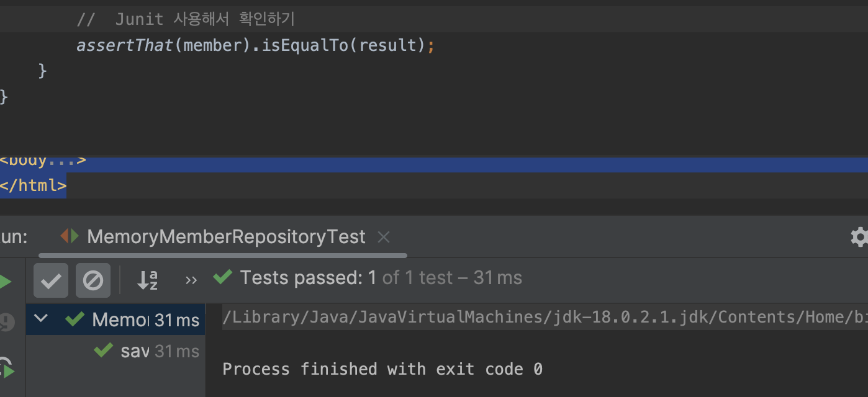Toggle Show Passed tests filter
This screenshot has height=397, width=868.
[51, 281]
